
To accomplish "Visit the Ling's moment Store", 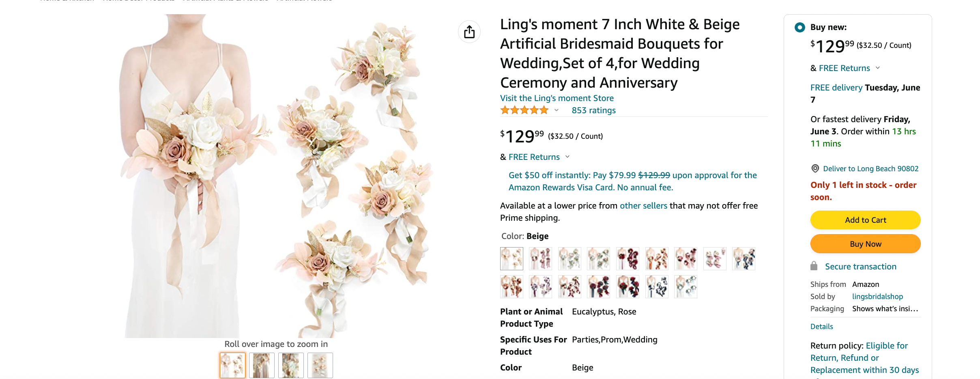I will (x=557, y=98).
